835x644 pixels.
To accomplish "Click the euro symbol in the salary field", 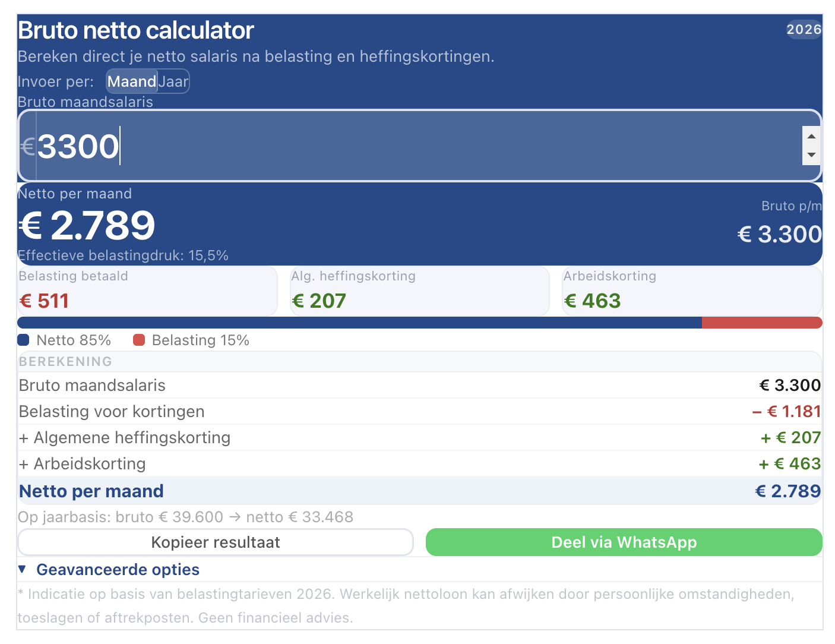I will [x=28, y=146].
